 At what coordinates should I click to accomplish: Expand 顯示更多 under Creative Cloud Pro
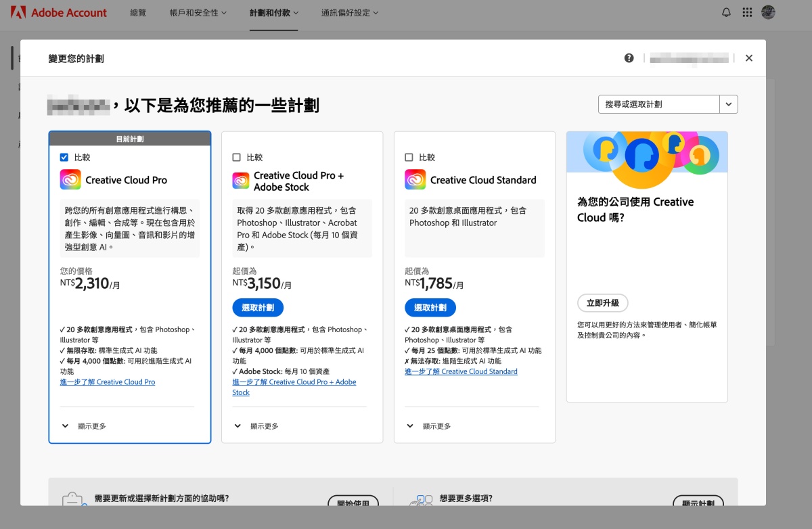(x=84, y=426)
